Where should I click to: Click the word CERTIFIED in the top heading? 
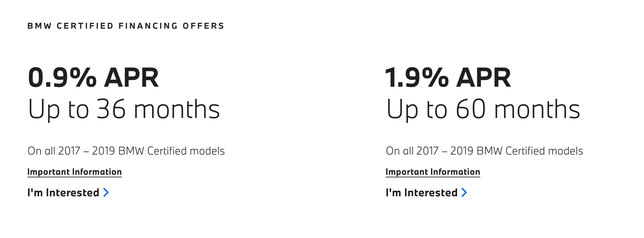tap(85, 26)
